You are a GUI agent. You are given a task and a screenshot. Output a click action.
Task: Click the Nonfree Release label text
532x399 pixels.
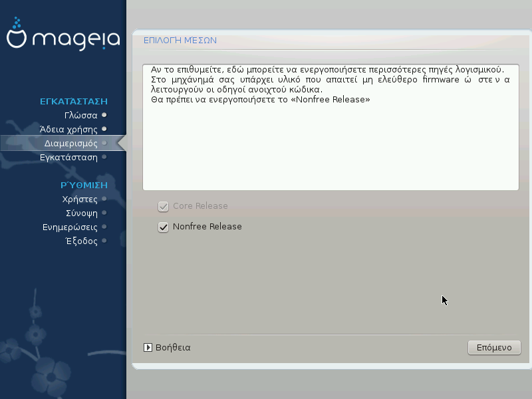207,227
